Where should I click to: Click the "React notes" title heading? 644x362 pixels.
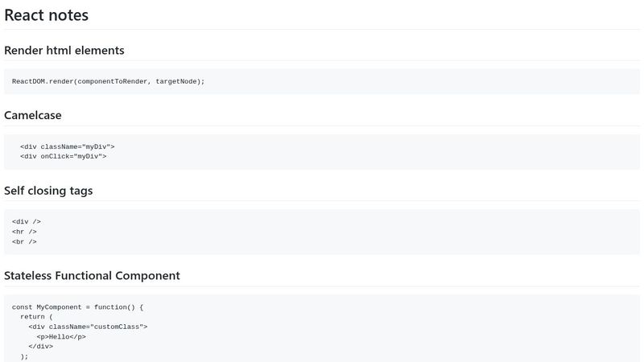coord(46,15)
